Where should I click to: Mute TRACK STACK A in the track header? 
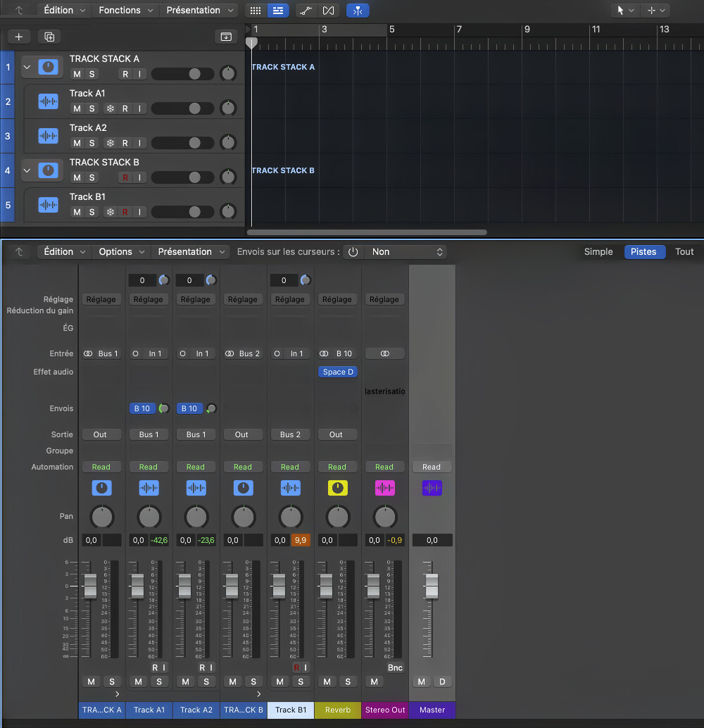click(x=77, y=74)
